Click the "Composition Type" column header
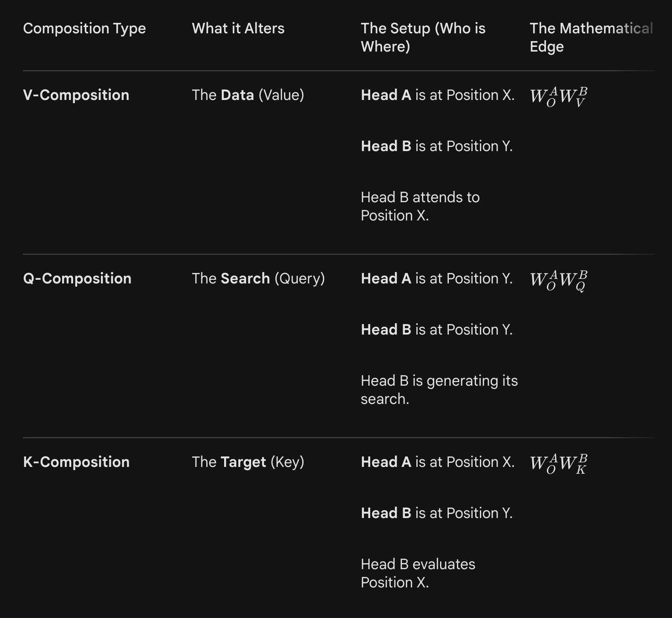The width and height of the screenshot is (672, 618). [x=84, y=28]
